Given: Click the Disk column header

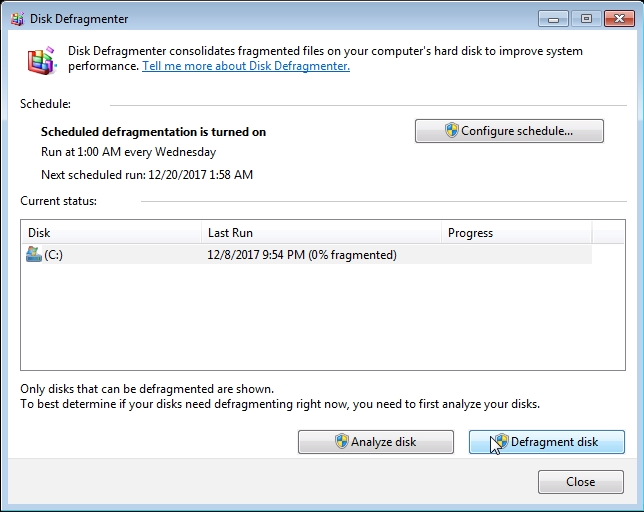Looking at the screenshot, I should point(111,233).
